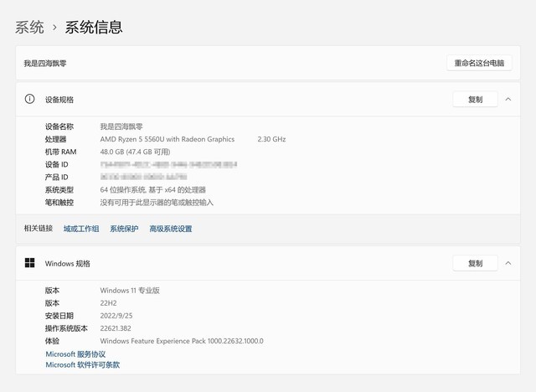Click the 设备名称 label
The height and width of the screenshot is (392, 536).
point(59,126)
